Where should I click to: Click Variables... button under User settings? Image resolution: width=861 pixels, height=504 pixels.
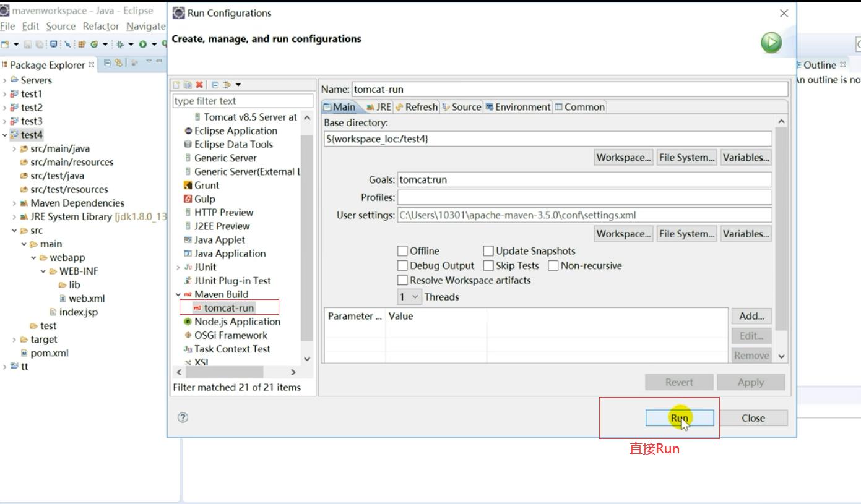pos(746,234)
